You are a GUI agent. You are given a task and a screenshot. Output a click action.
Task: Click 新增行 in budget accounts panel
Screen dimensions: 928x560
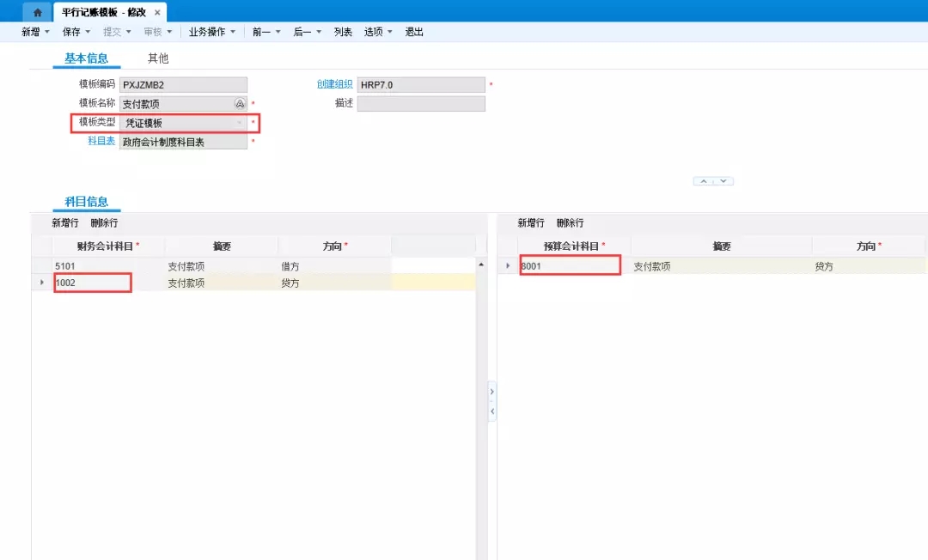[x=531, y=223]
